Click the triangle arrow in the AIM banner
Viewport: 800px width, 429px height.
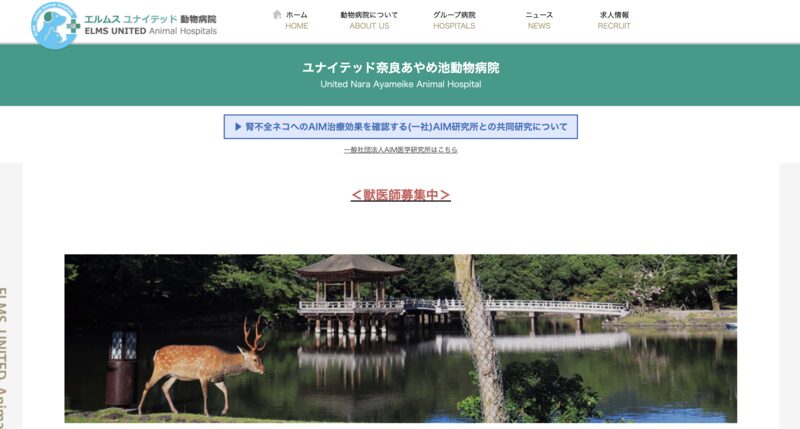pos(238,127)
